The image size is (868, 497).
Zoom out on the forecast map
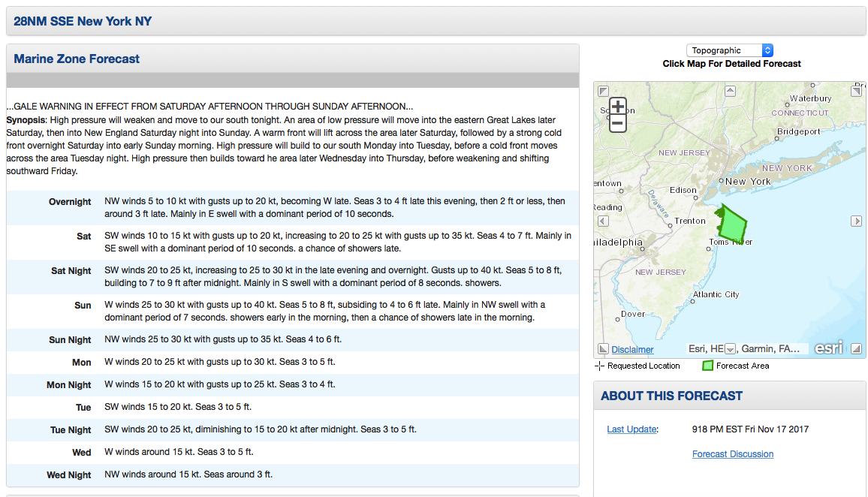(617, 124)
